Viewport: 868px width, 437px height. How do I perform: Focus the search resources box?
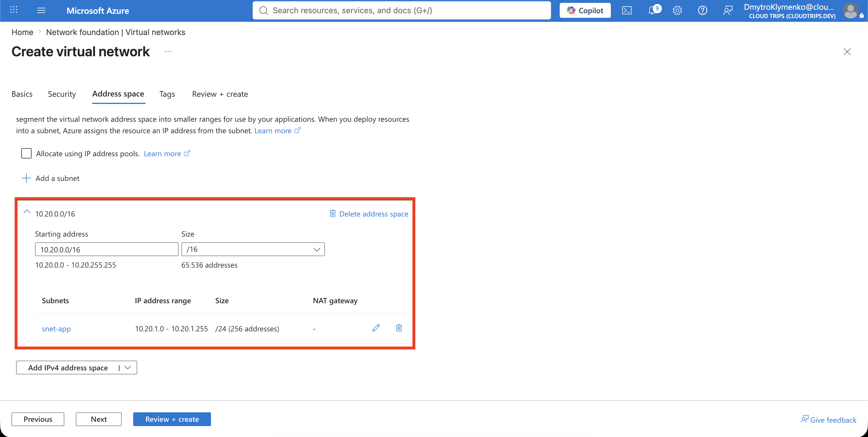(402, 10)
